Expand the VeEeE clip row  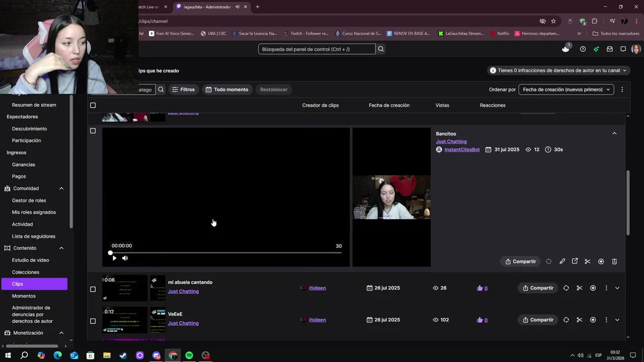click(x=617, y=320)
